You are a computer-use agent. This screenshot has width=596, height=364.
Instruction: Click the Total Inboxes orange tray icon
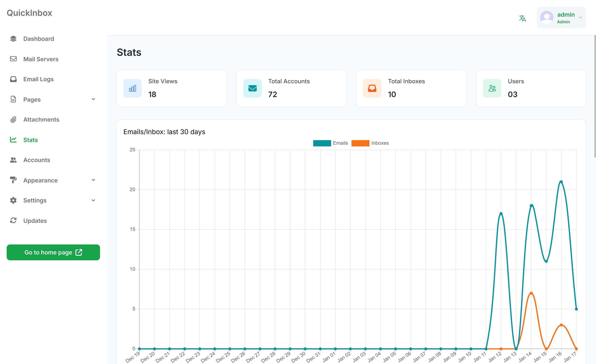pos(372,89)
